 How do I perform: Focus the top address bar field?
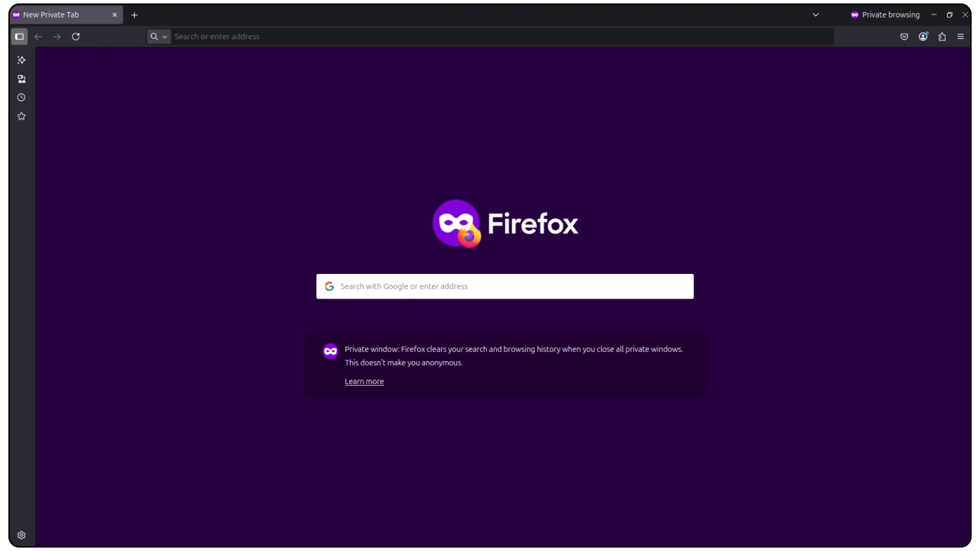pyautogui.click(x=498, y=37)
